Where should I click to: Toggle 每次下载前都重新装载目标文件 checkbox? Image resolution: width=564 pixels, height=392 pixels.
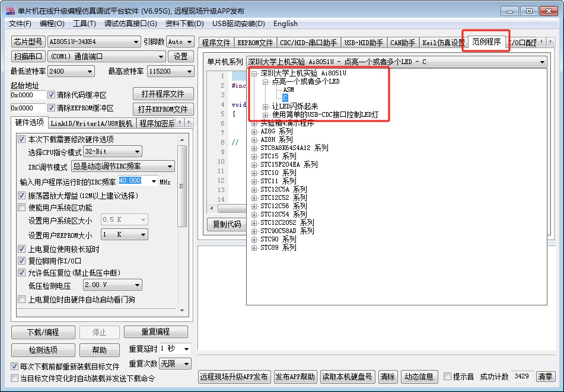14,366
